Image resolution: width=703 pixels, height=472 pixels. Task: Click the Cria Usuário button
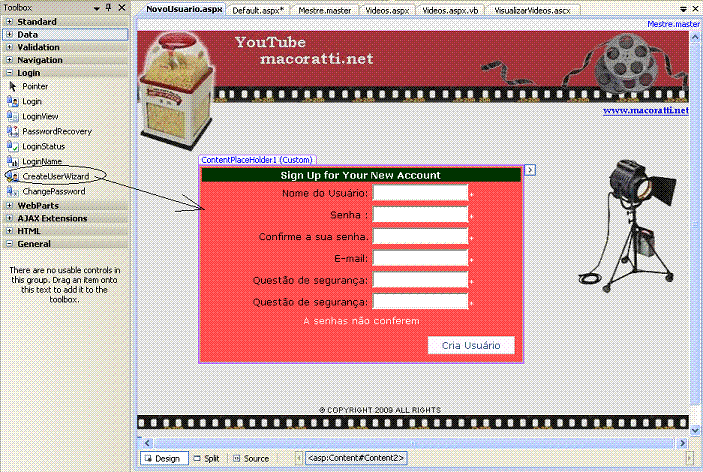471,345
